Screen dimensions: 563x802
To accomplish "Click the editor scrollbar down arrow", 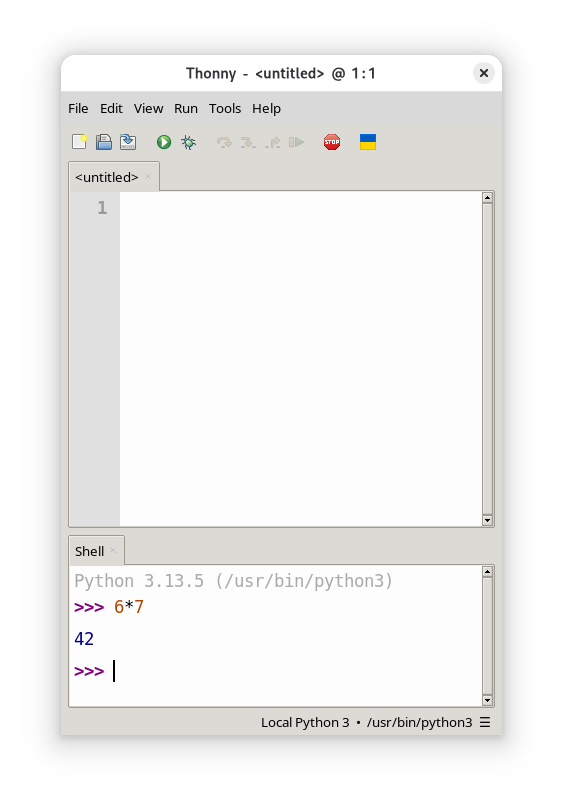I will tap(487, 520).
